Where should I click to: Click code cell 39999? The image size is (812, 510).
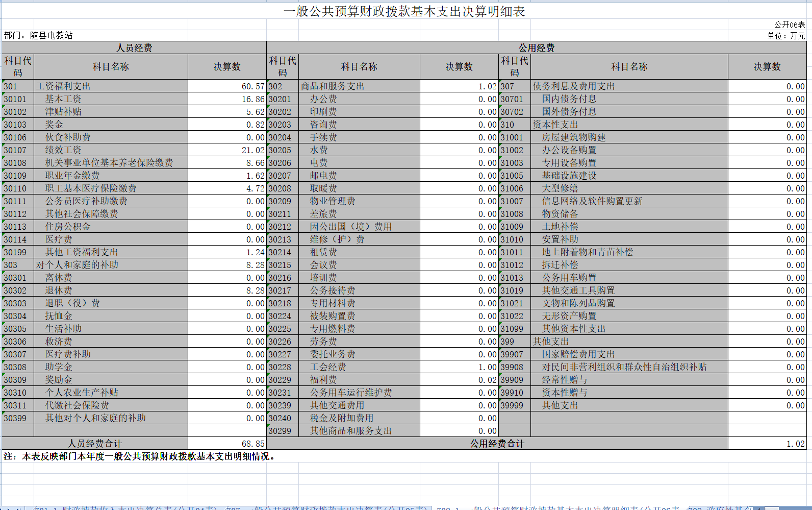click(515, 405)
